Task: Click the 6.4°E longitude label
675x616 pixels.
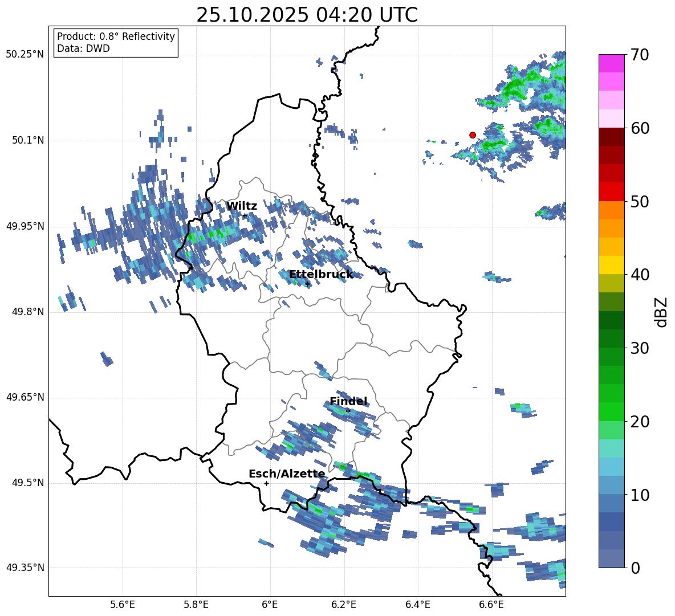Action: (x=417, y=605)
